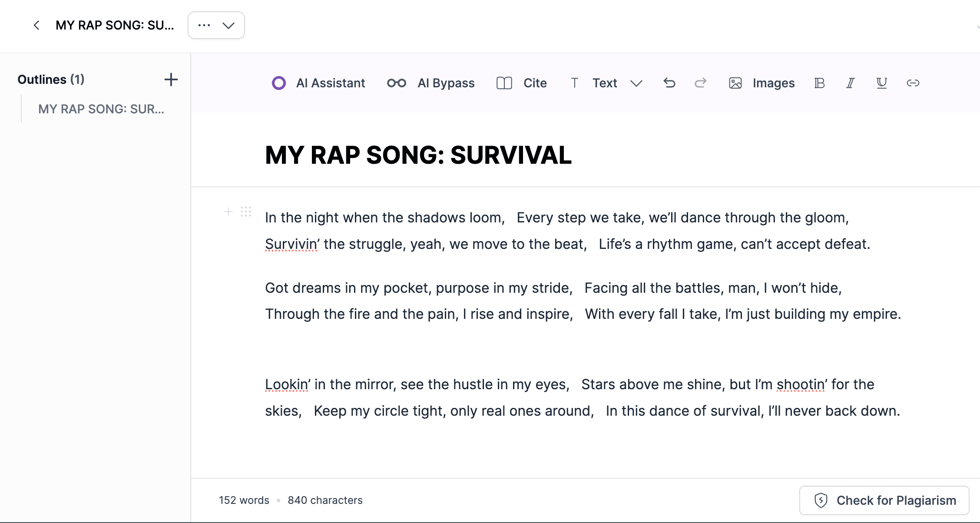Insert a hyperlink
This screenshot has height=523, width=980.
pyautogui.click(x=913, y=83)
